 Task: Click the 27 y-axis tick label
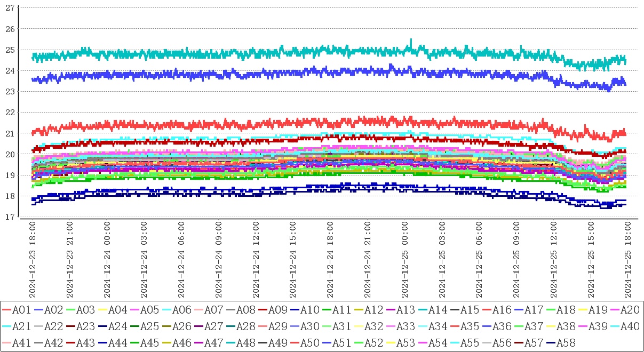tap(10, 7)
